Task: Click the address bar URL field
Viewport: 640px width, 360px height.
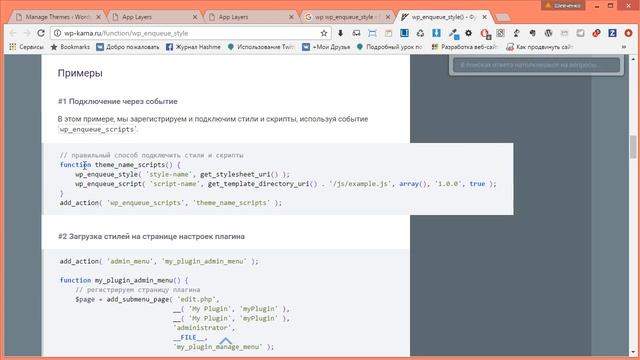Action: [x=190, y=33]
